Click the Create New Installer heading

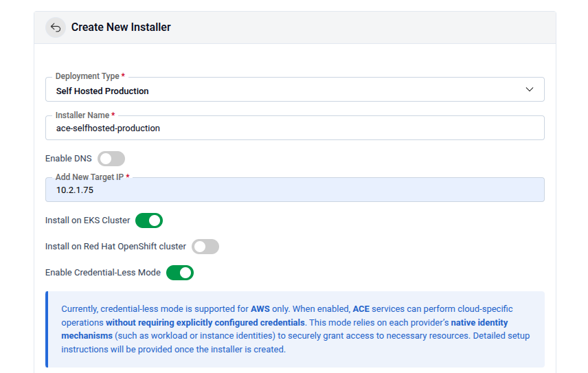coord(121,27)
